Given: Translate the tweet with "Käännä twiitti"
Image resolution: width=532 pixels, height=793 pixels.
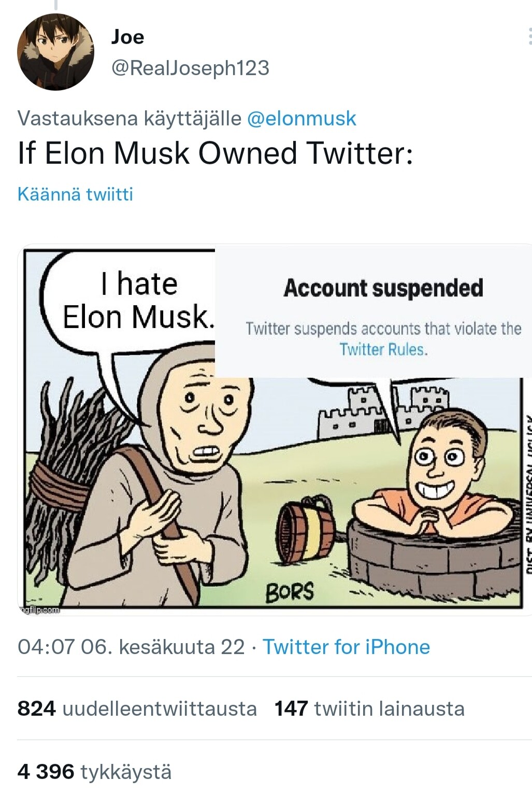Looking at the screenshot, I should coord(75,194).
